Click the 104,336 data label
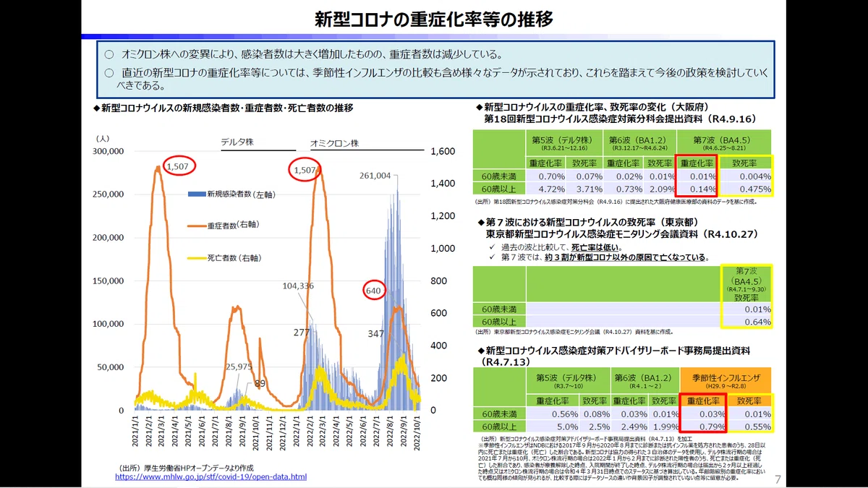 298,286
